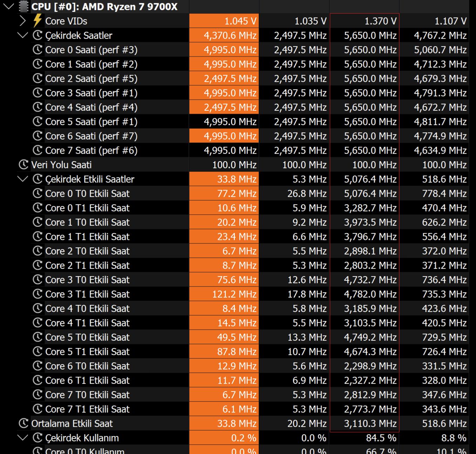476x454 pixels.
Task: Click the clock icon for Core 3 T0 Etkili Saat
Action: click(x=38, y=279)
